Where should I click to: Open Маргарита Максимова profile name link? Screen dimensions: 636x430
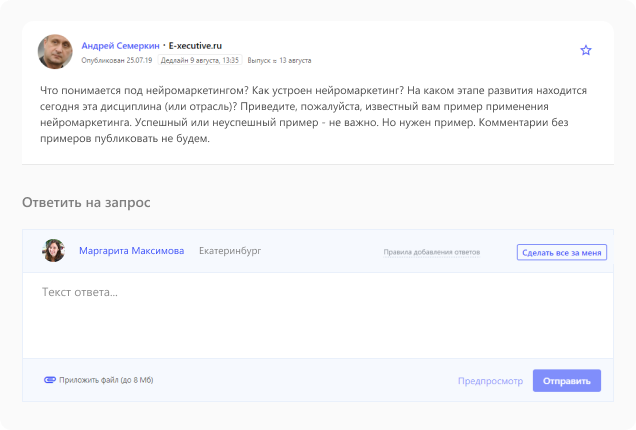(131, 251)
